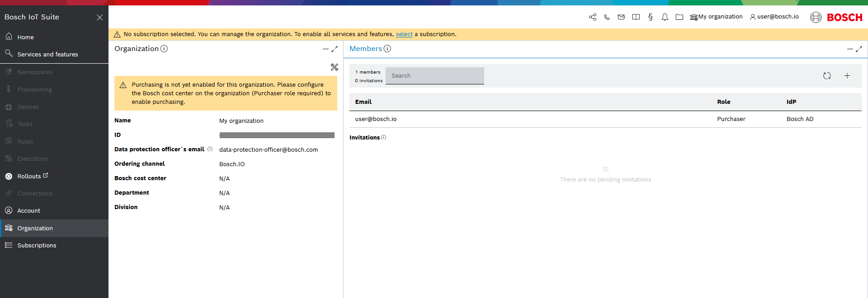Click Rollouts sidebar icon

tap(9, 176)
